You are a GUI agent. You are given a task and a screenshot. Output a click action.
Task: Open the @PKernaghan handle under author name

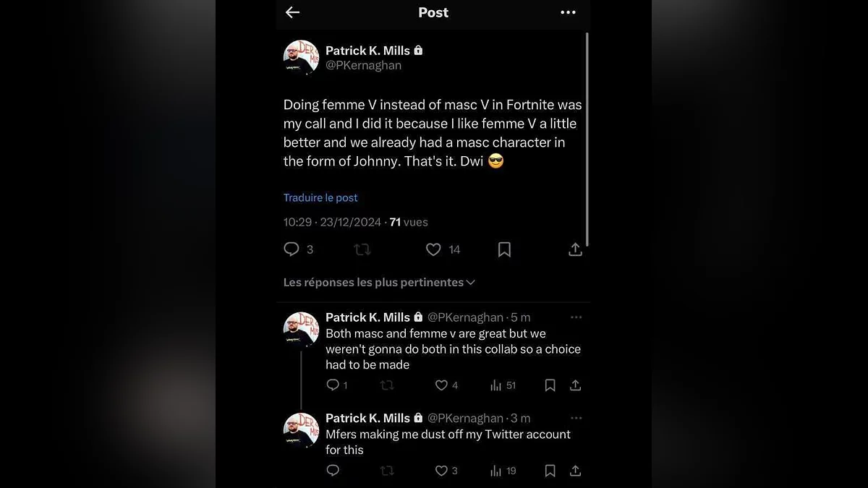pyautogui.click(x=363, y=66)
